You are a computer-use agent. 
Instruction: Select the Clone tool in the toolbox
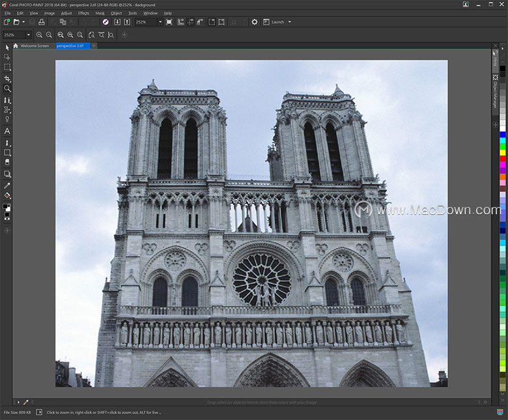[x=7, y=100]
